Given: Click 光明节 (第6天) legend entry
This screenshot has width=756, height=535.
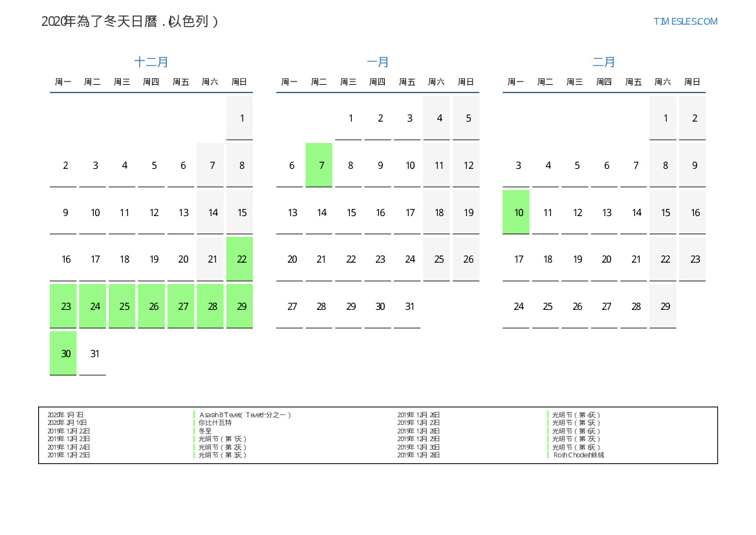Looking at the screenshot, I should click(576, 431).
